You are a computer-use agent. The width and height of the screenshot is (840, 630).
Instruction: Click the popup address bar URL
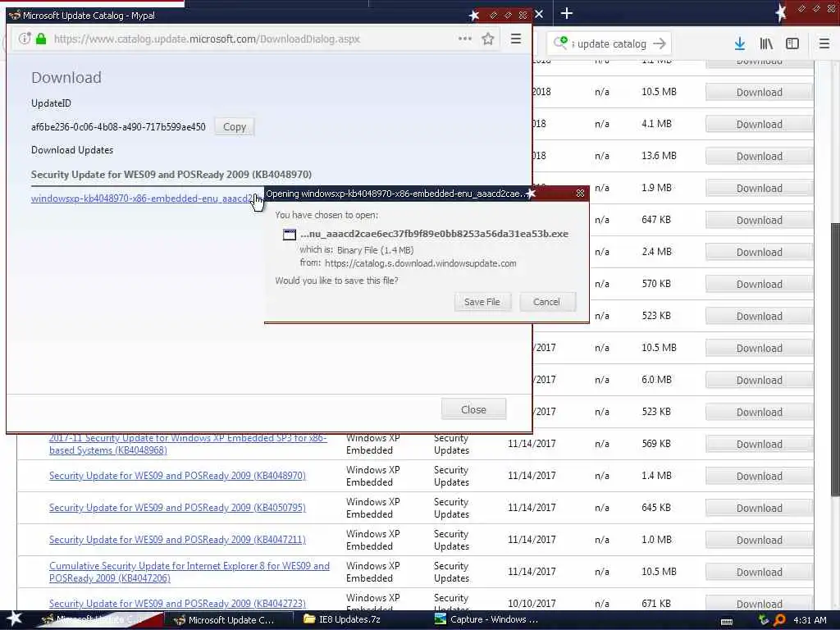(x=207, y=39)
